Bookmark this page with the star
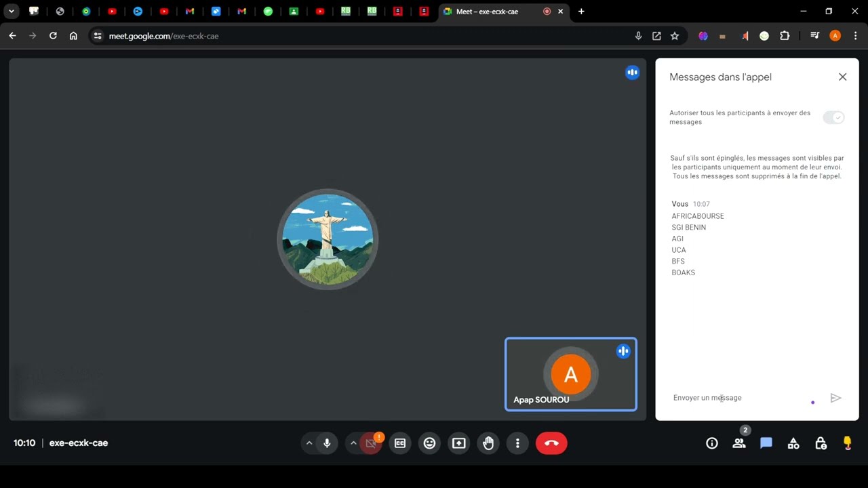Image resolution: width=868 pixels, height=488 pixels. click(x=675, y=36)
